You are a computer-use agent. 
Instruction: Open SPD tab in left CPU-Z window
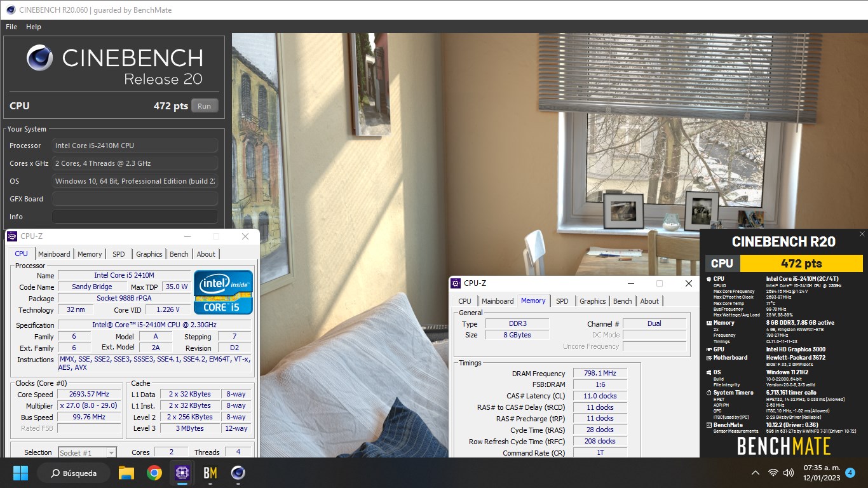[119, 254]
